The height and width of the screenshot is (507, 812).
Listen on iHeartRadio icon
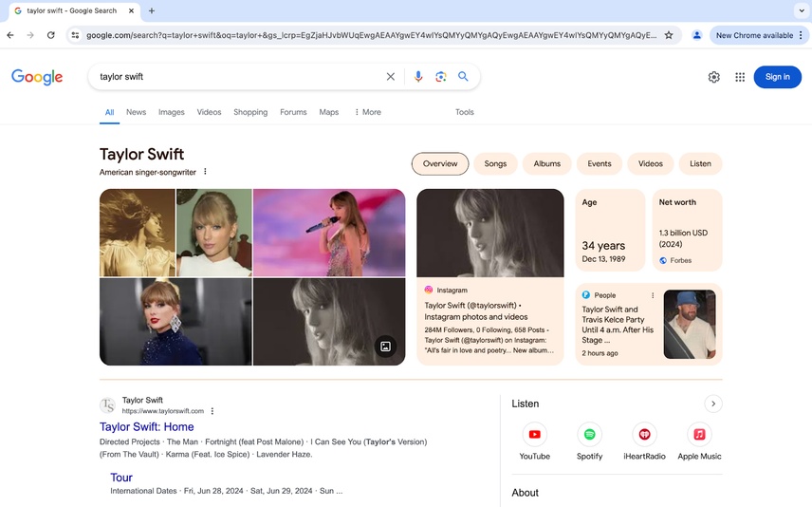tap(644, 435)
